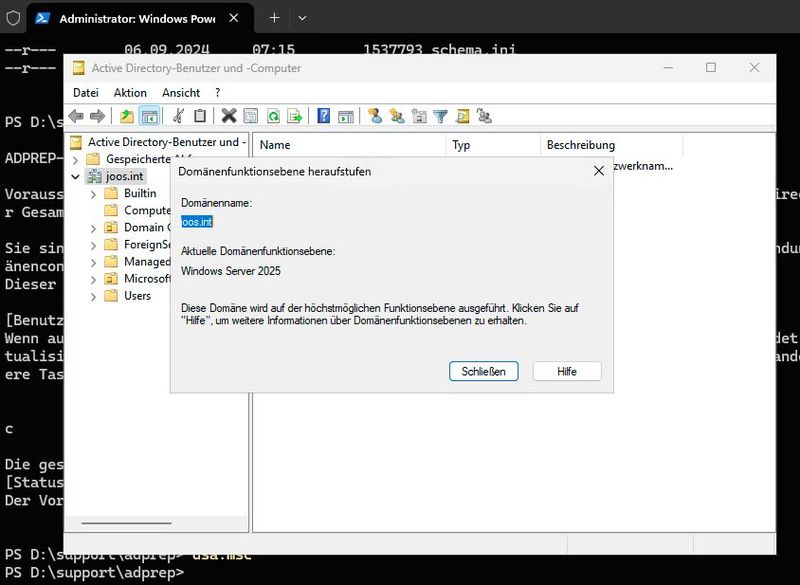Collapse the joos.int domain node

tap(77, 176)
